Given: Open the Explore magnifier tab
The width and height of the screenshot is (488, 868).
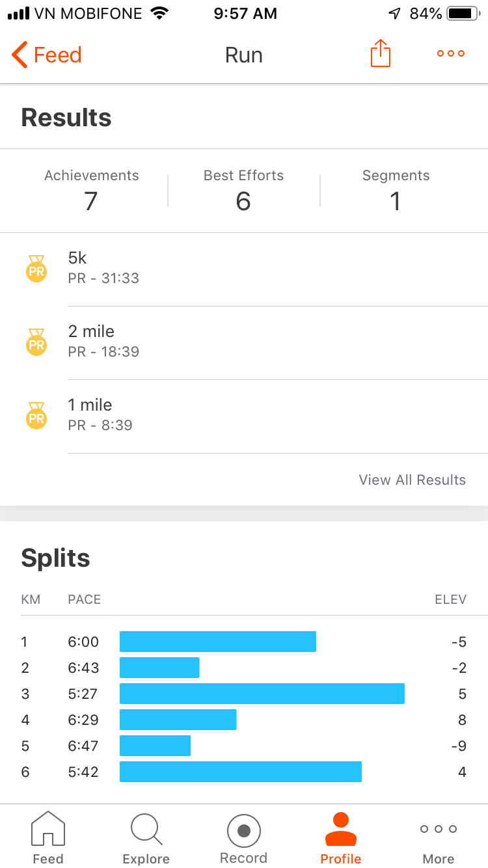Looking at the screenshot, I should [146, 839].
